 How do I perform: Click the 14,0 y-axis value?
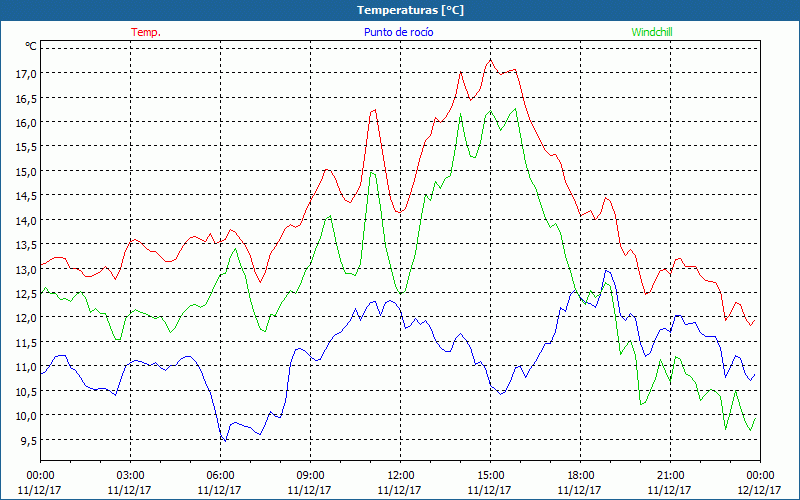click(26, 220)
